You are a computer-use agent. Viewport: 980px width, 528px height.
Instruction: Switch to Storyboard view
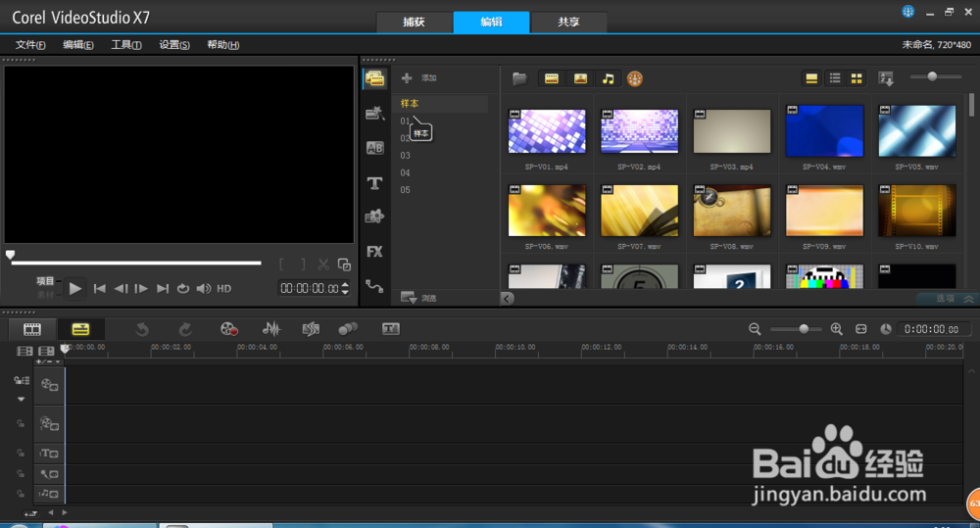pyautogui.click(x=32, y=329)
